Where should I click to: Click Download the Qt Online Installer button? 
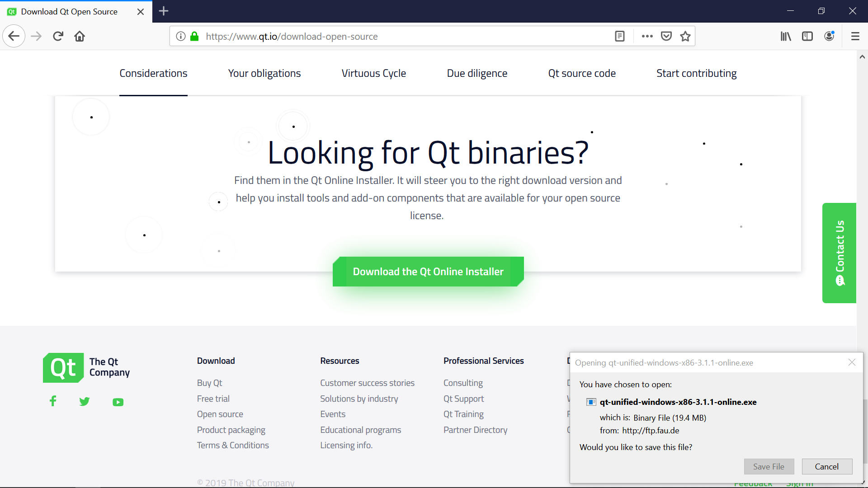[428, 272]
